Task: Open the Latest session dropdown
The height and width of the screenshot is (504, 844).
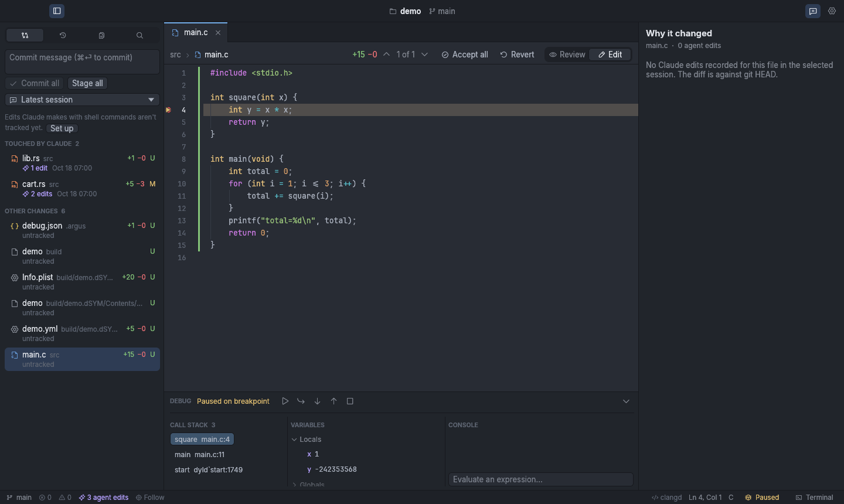Action: click(82, 100)
